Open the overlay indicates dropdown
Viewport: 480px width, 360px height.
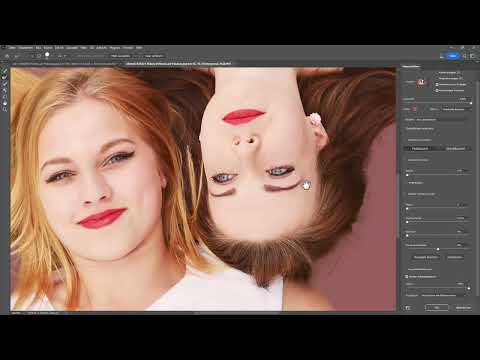[x=457, y=109]
